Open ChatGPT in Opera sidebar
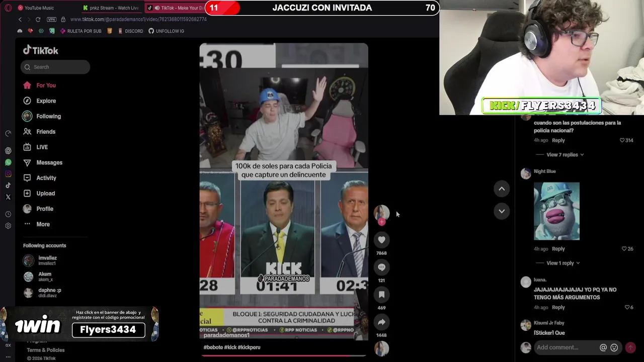644x362 pixels. (x=8, y=151)
